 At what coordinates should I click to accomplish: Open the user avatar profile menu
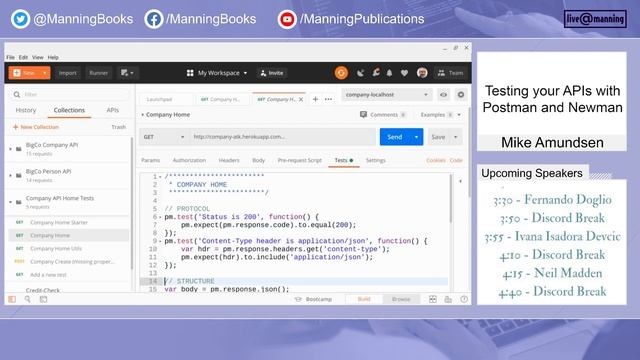pyautogui.click(x=422, y=73)
